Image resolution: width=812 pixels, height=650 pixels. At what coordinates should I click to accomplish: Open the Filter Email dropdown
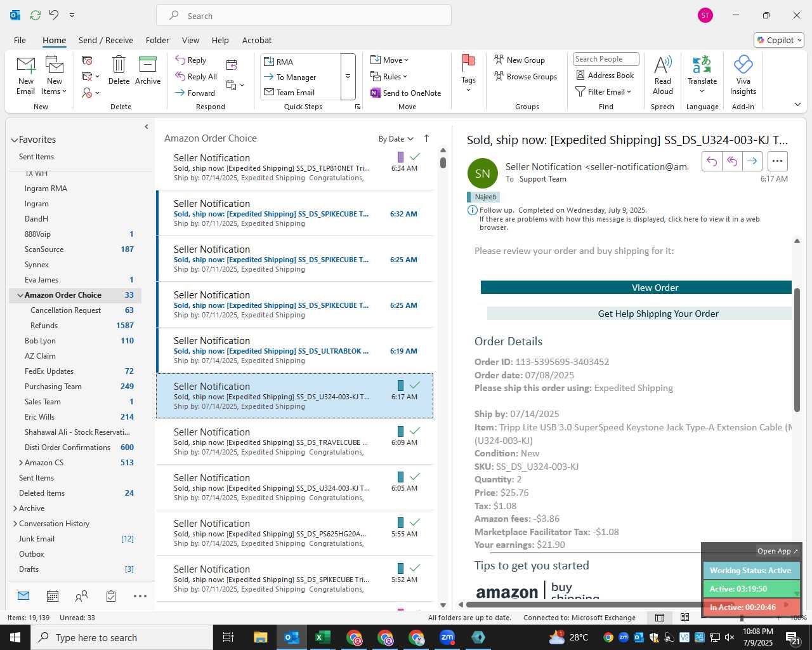pos(603,92)
